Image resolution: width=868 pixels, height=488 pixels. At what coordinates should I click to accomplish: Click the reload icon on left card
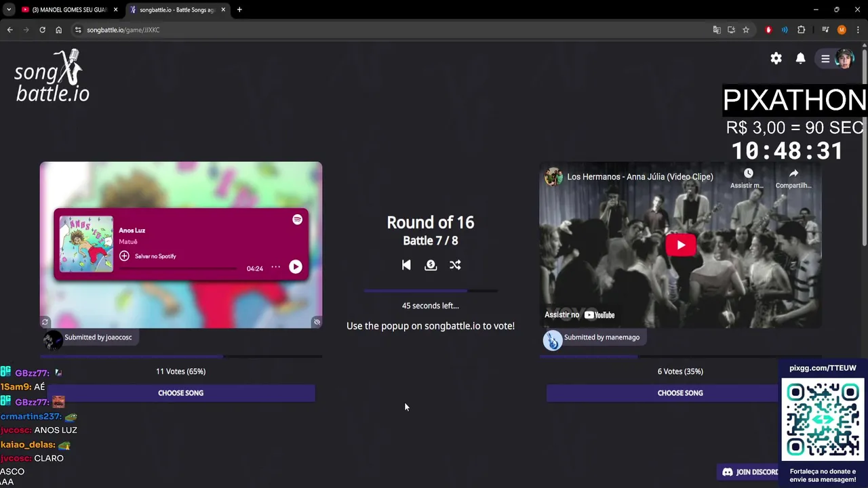tap(45, 322)
